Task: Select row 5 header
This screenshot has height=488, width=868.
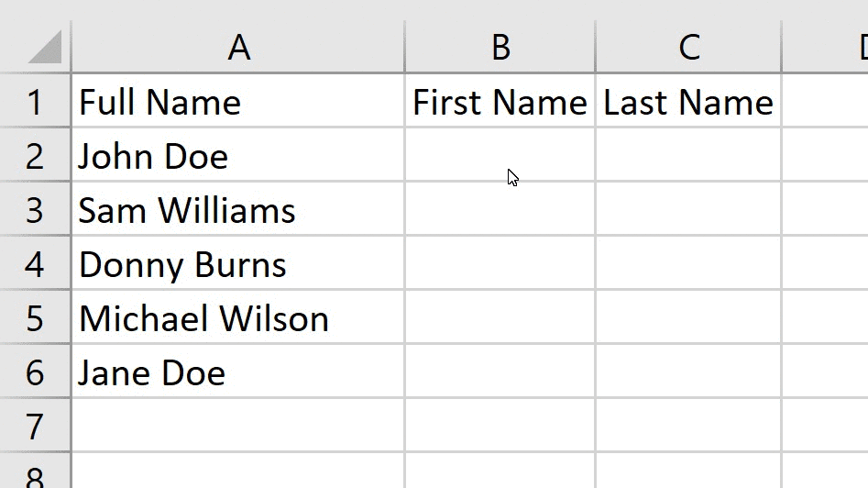Action: click(35, 318)
